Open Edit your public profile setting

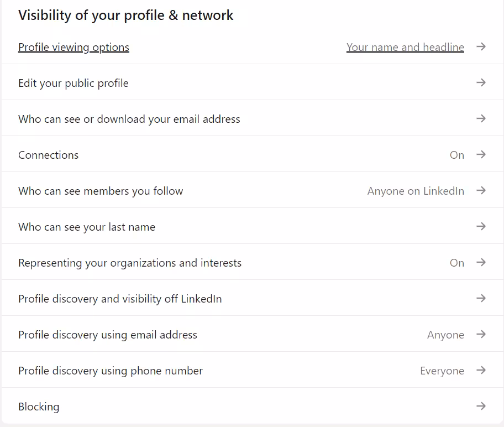point(73,84)
